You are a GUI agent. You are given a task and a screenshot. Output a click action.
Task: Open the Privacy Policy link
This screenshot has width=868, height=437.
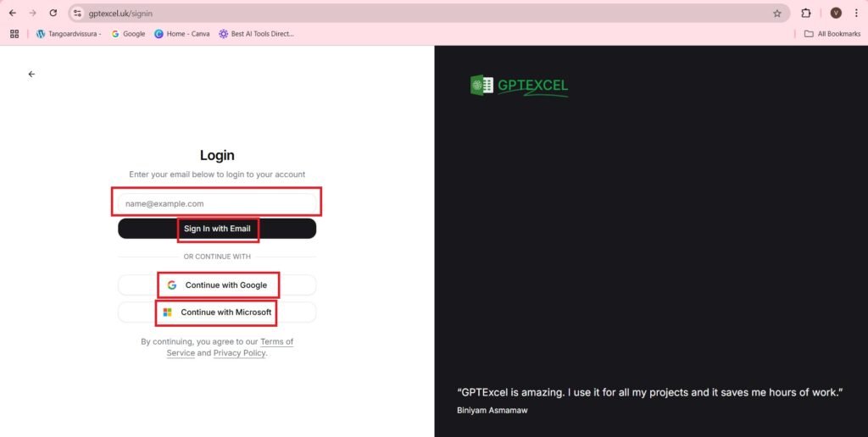239,353
